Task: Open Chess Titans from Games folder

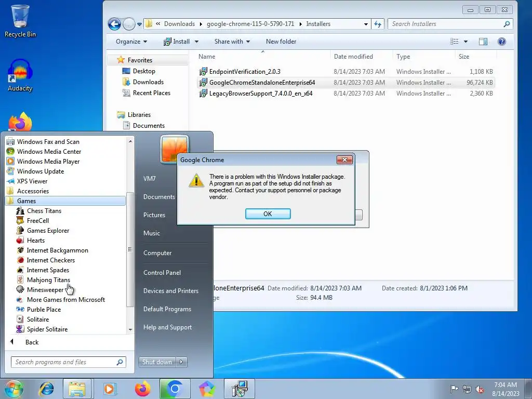Action: [x=44, y=211]
